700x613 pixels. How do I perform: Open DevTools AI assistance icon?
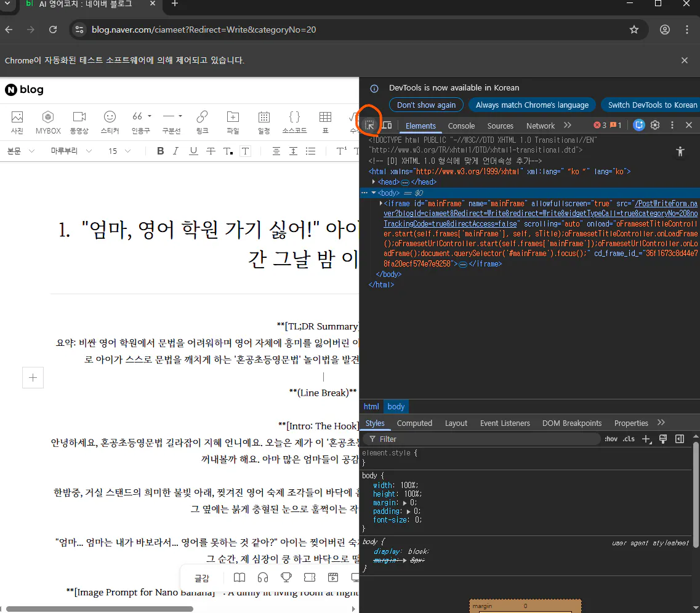(x=639, y=126)
